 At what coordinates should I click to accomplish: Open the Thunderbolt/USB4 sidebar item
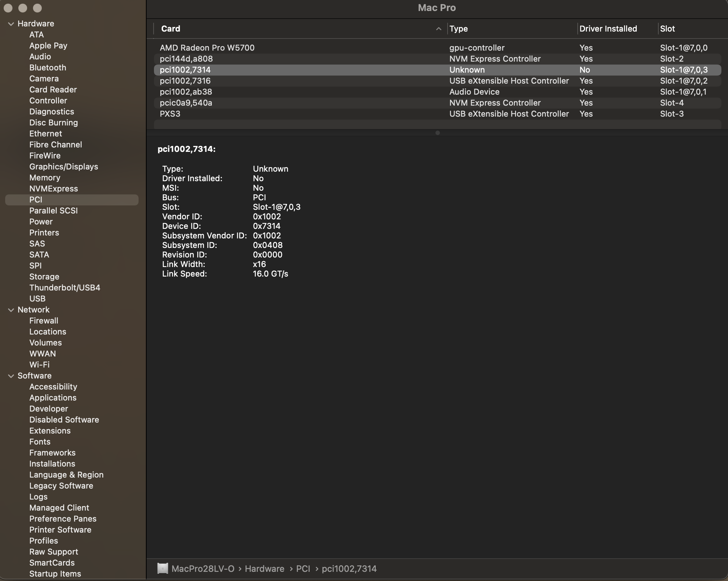65,288
